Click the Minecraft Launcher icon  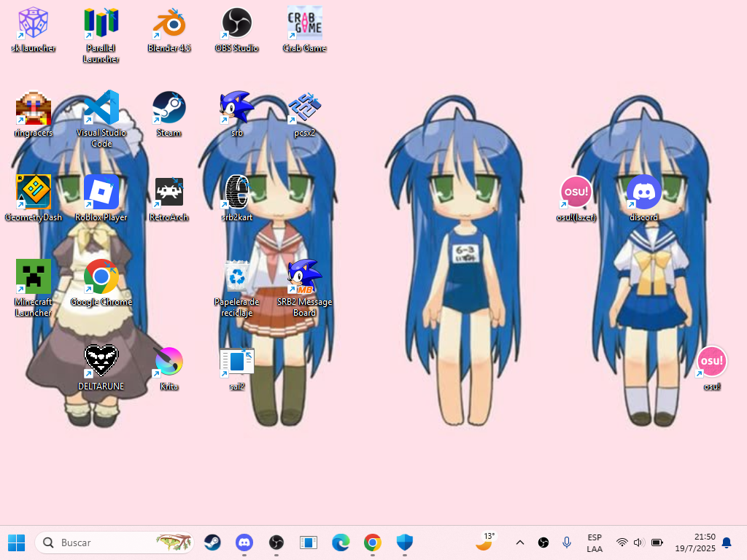[x=34, y=289]
